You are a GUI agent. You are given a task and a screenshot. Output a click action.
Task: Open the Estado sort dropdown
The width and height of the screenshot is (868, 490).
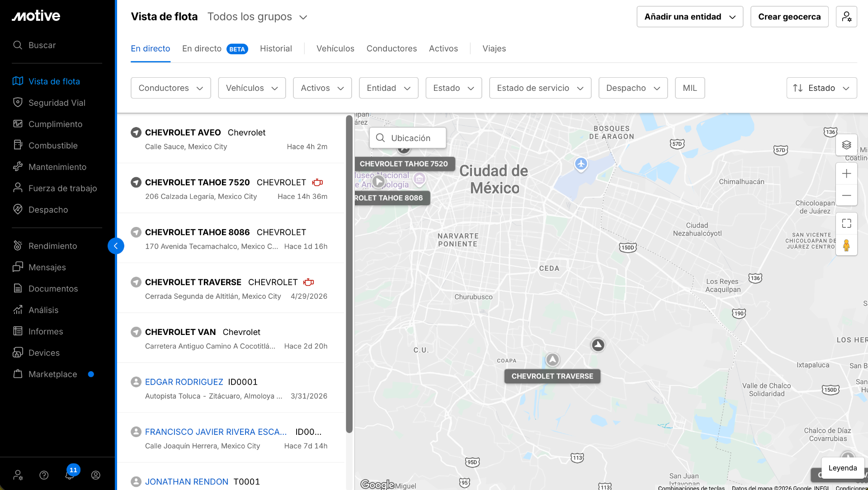point(821,88)
